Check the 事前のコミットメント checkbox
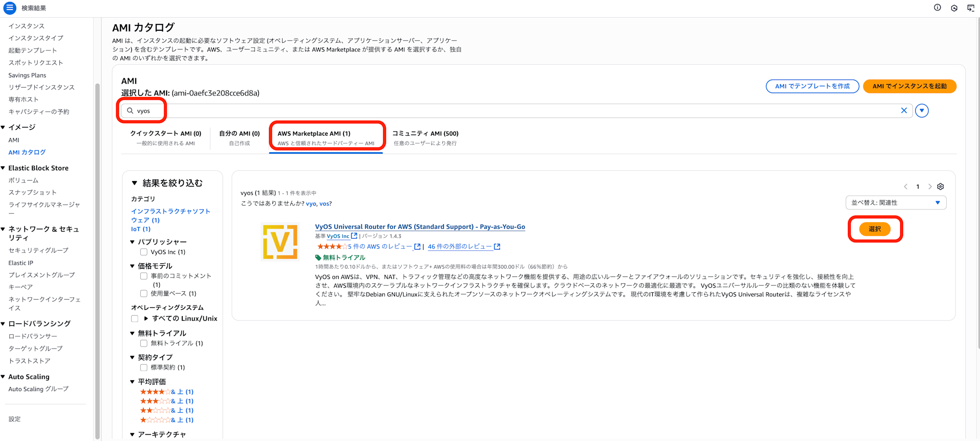Viewport: 980px width, 441px height. click(x=144, y=276)
